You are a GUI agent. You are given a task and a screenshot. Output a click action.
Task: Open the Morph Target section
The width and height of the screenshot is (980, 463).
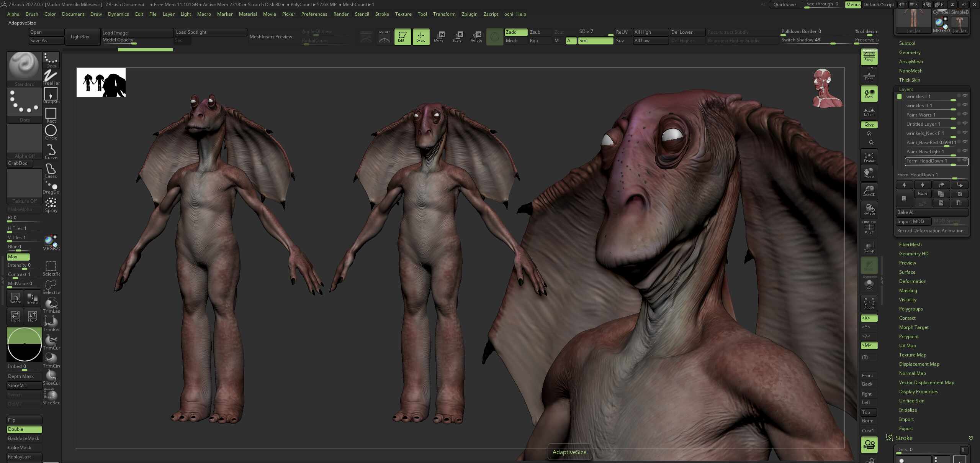pos(914,327)
